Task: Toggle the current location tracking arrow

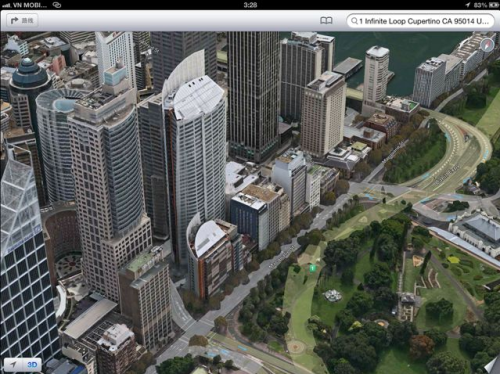Action: coord(13,364)
